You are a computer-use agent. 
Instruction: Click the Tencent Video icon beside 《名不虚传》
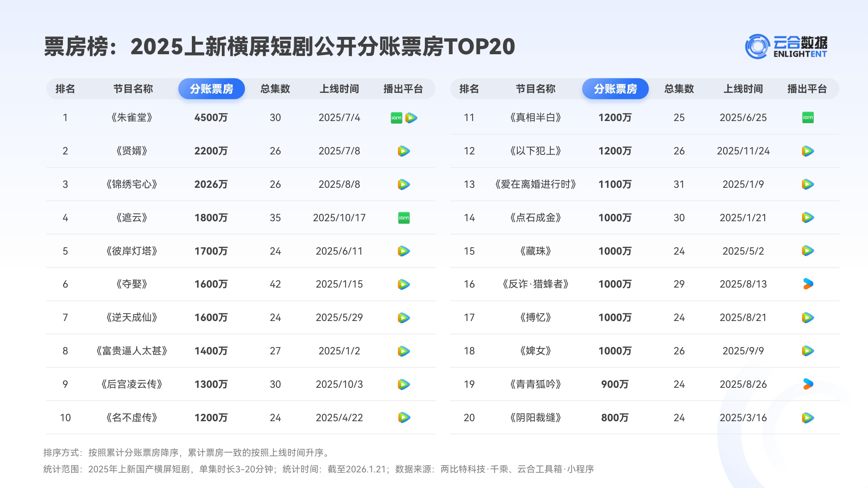point(403,417)
